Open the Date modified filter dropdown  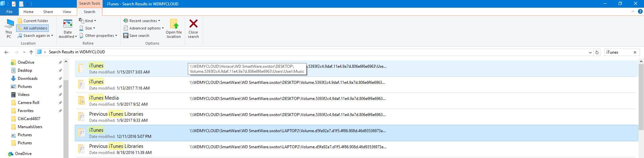(68, 29)
